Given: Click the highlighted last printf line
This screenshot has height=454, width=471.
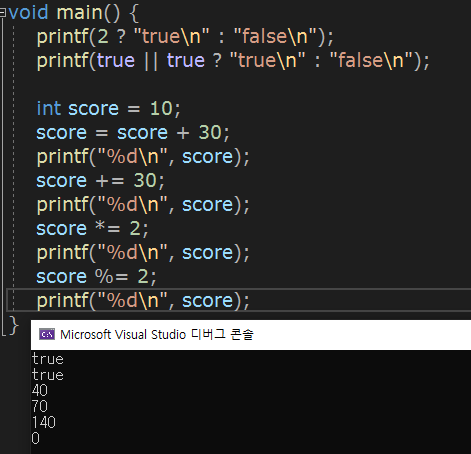Looking at the screenshot, I should pyautogui.click(x=143, y=300).
